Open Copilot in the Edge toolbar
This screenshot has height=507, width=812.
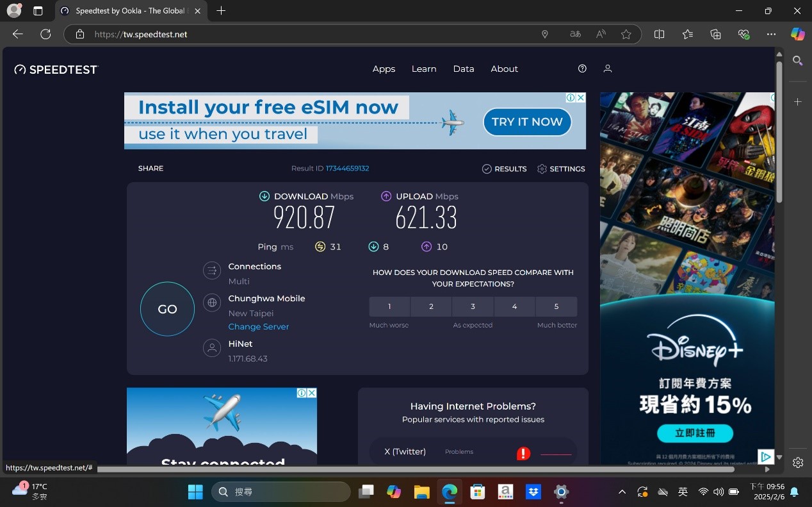click(797, 35)
